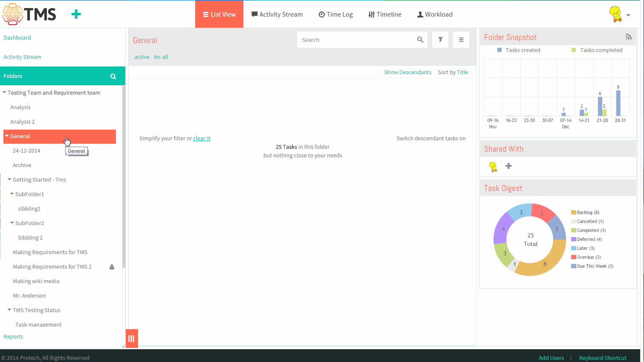Click the green plus add button

coord(76,14)
